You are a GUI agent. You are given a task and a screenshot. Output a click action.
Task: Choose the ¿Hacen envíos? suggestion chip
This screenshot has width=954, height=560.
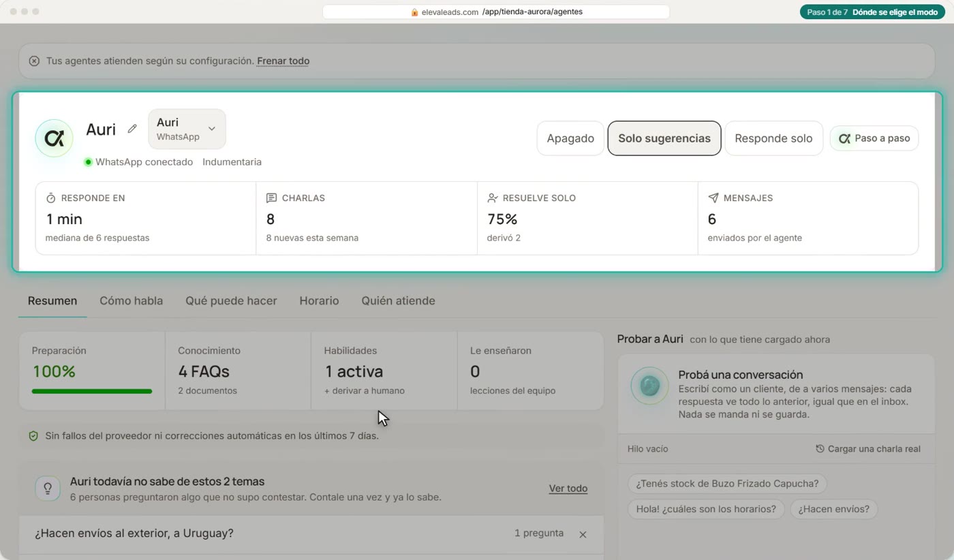[834, 509]
